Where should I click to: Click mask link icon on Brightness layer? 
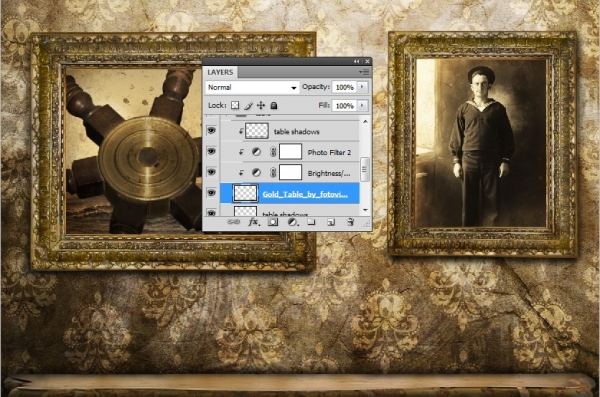273,173
